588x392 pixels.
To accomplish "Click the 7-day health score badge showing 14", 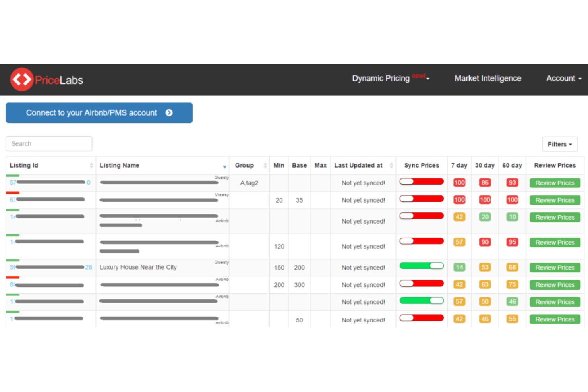I will point(459,267).
